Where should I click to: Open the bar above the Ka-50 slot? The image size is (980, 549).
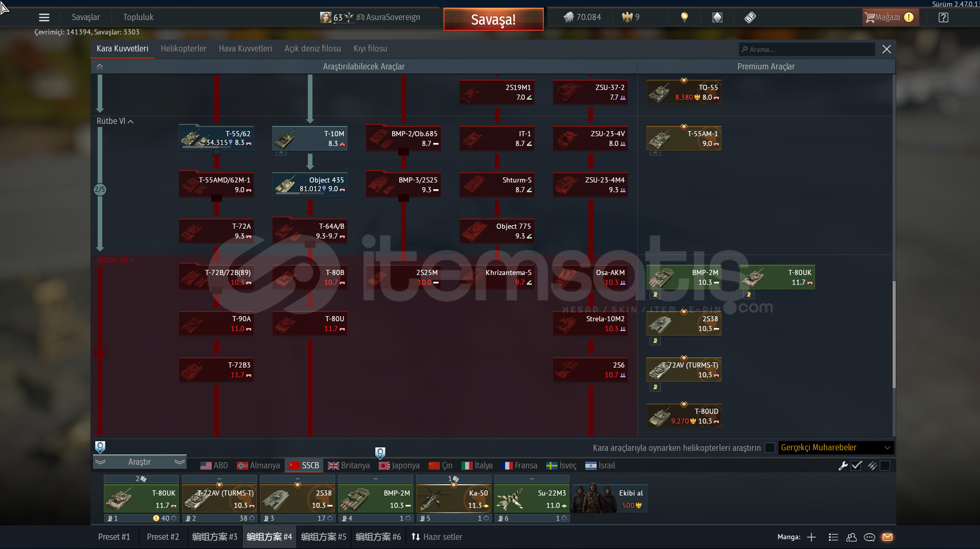click(x=454, y=479)
